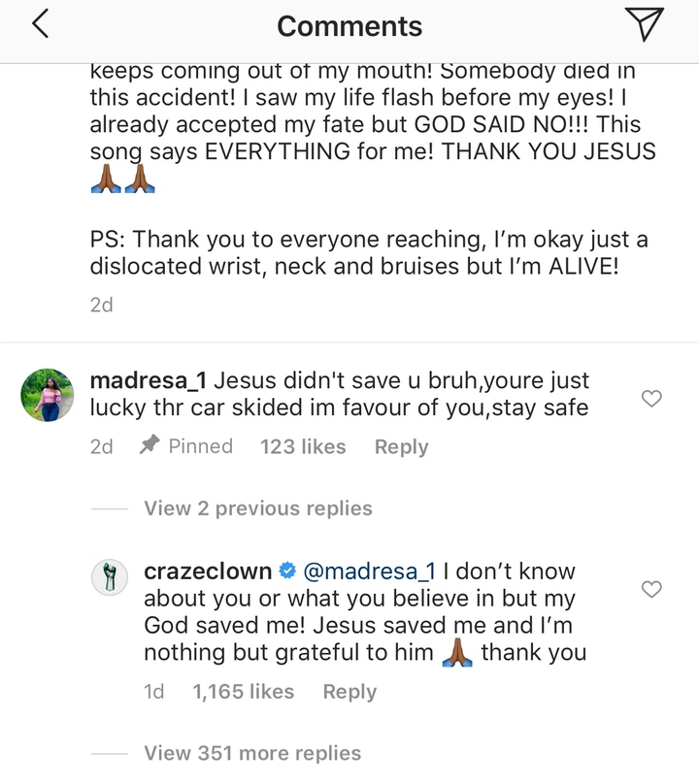699x784 pixels.
Task: View the 1,165 likes list
Action: pyautogui.click(x=243, y=692)
